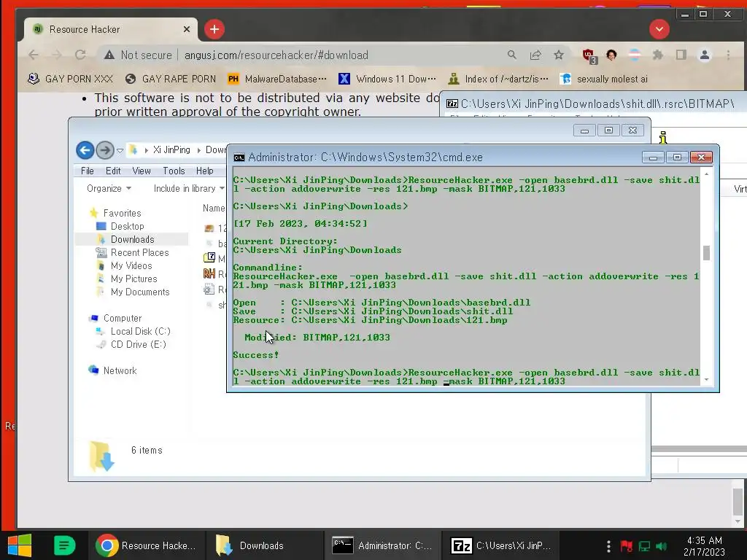
Task: Open Explorer recent locations dropdown arrow
Action: (x=120, y=150)
